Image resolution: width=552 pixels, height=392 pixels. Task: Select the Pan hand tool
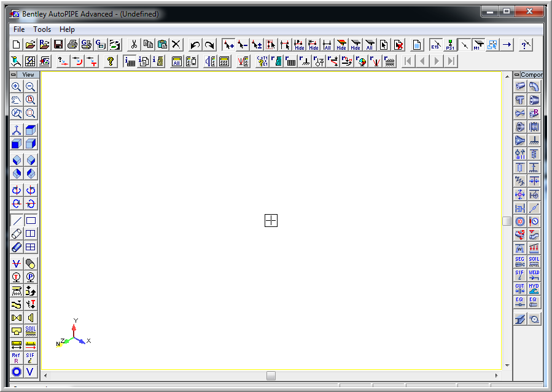(17, 100)
